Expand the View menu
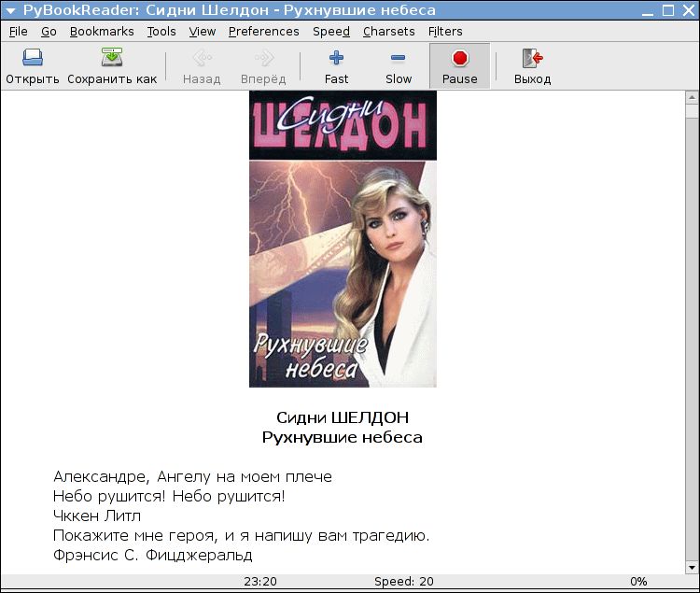Image resolution: width=700 pixels, height=593 pixels. pyautogui.click(x=202, y=31)
